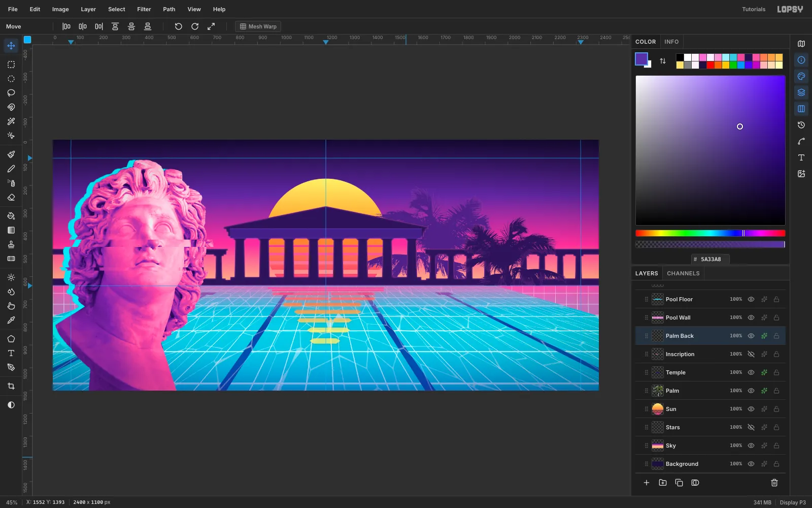Select the Lasso tool
The height and width of the screenshot is (508, 812).
coord(11,93)
